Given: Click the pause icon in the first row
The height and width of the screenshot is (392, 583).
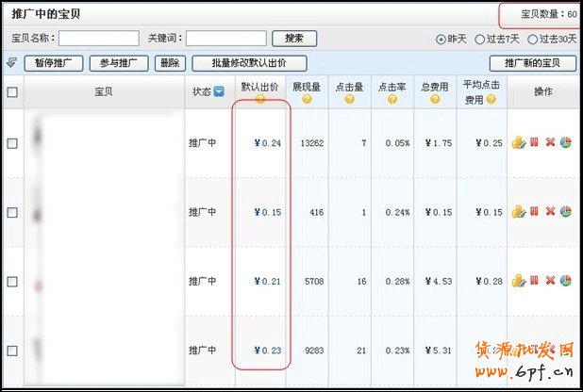Looking at the screenshot, I should [x=534, y=143].
